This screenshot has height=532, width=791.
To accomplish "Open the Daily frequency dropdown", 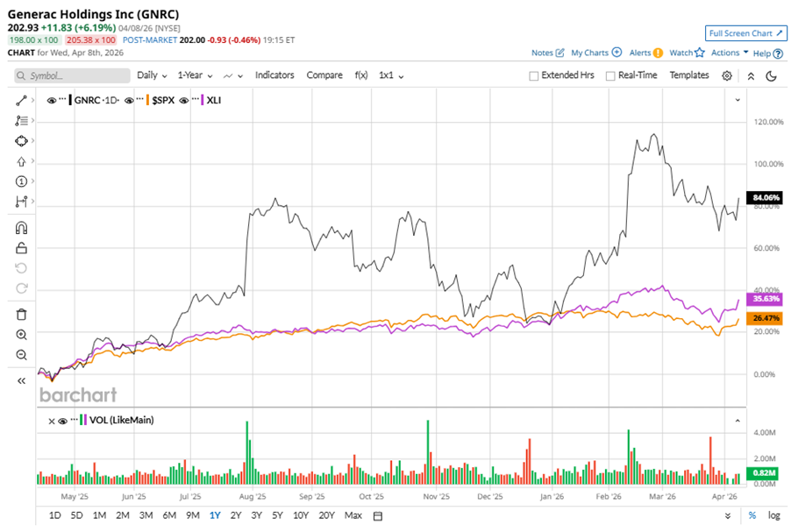I will pos(152,75).
